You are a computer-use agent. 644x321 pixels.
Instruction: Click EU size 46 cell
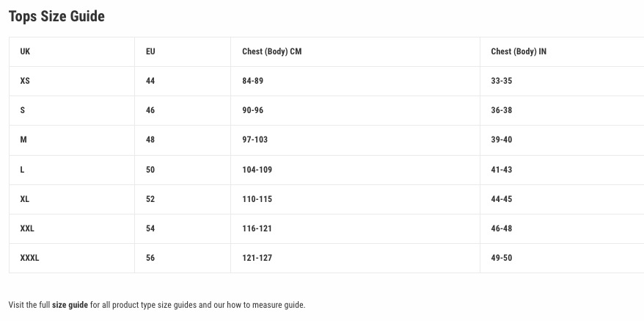150,110
